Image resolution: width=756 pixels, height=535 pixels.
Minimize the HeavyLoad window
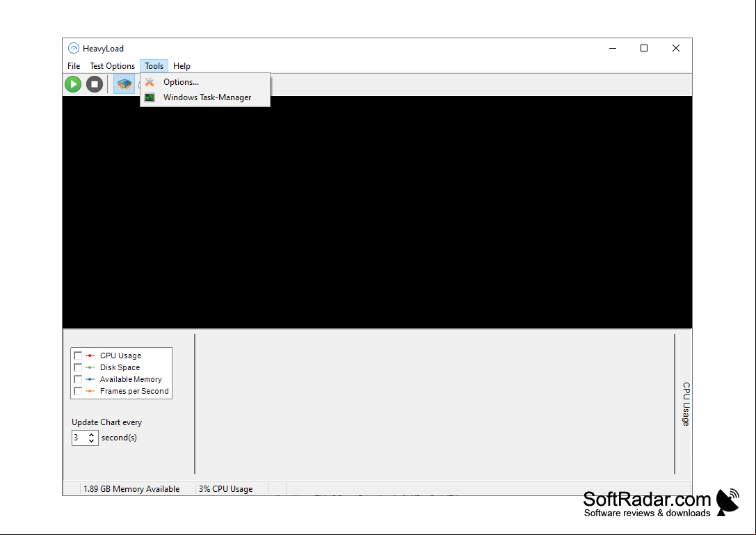[x=613, y=48]
